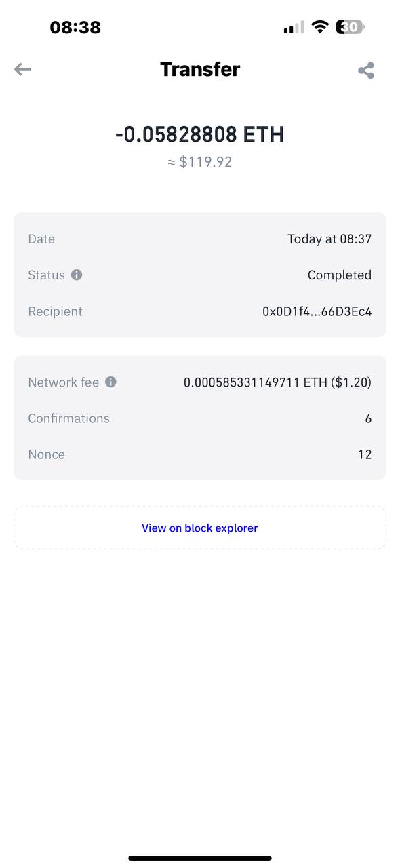Image resolution: width=400 pixels, height=868 pixels.
Task: Tap the Completed status value
Action: coord(340,275)
